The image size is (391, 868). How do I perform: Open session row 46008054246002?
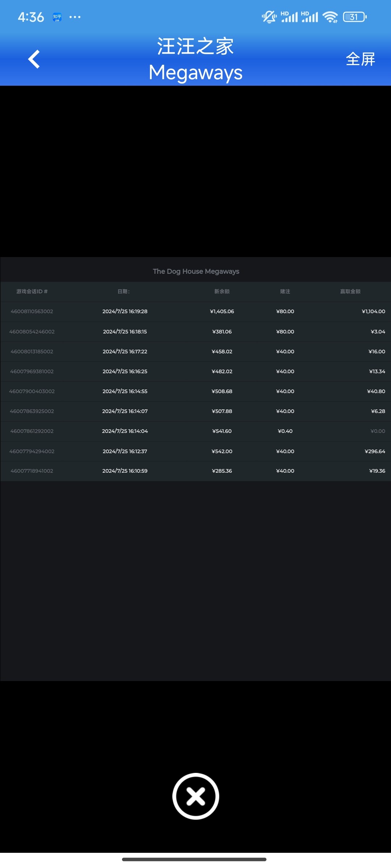tap(32, 332)
